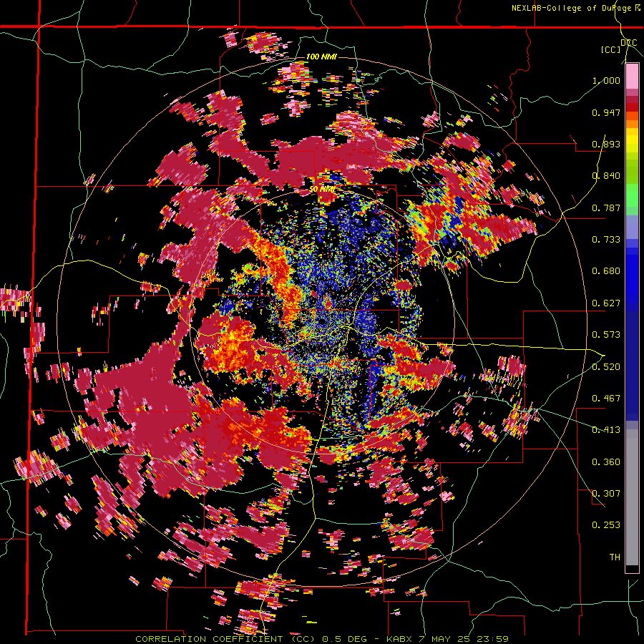The width and height of the screenshot is (644, 644).
Task: Click the 0.253 color scale label
Action: [606, 525]
